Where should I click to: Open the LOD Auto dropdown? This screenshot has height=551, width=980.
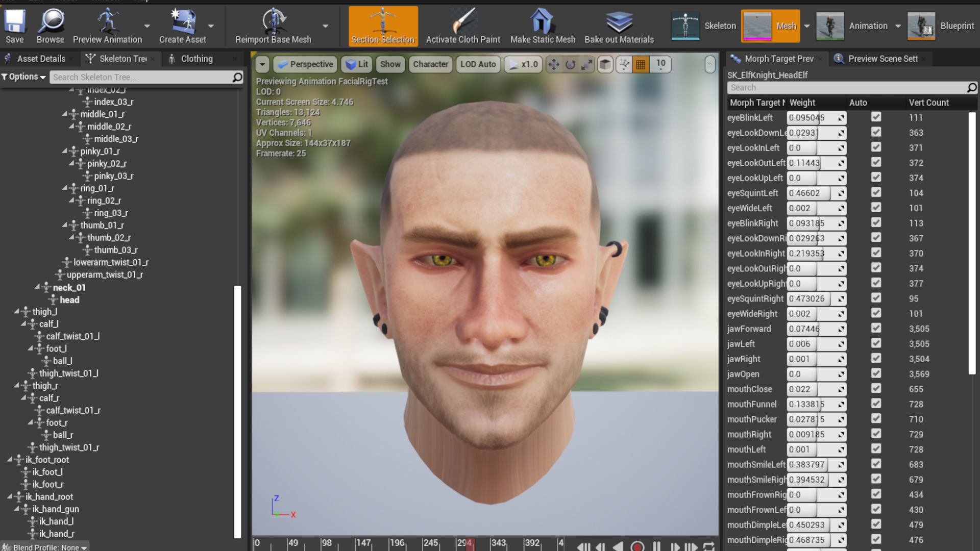(x=478, y=64)
